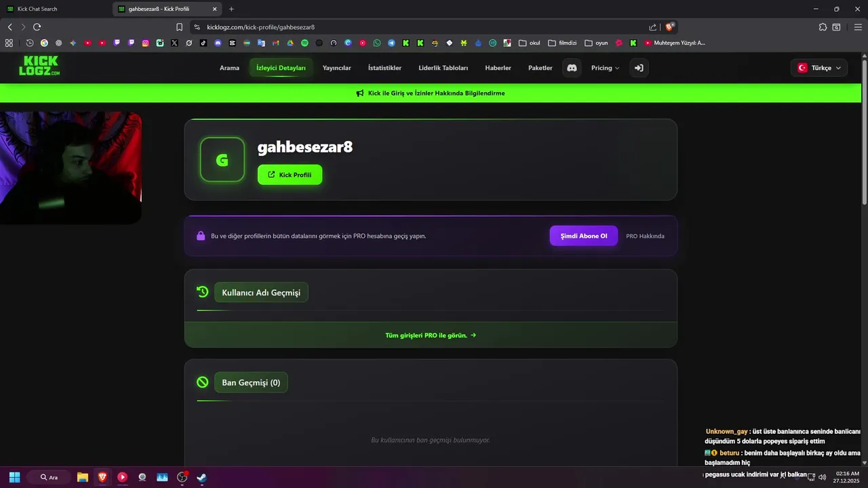Click the apps grid icon in bookmarks bar
This screenshot has width=868, height=488.
(9, 43)
